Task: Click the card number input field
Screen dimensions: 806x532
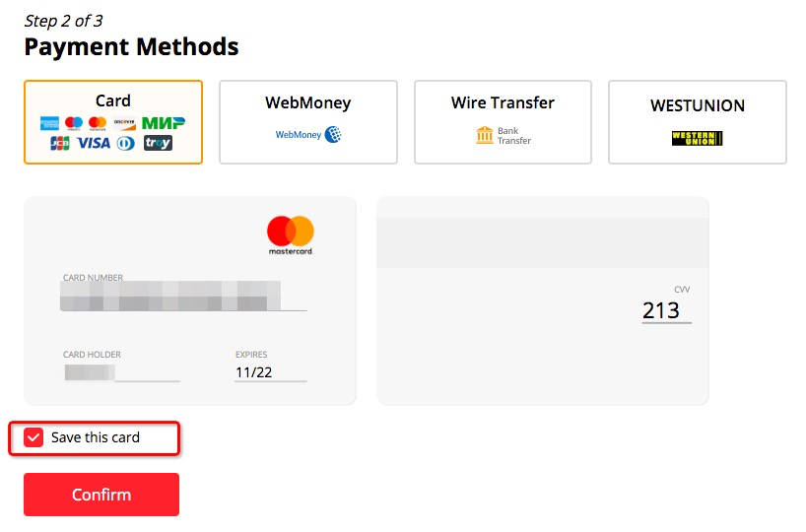Action: coord(183,297)
